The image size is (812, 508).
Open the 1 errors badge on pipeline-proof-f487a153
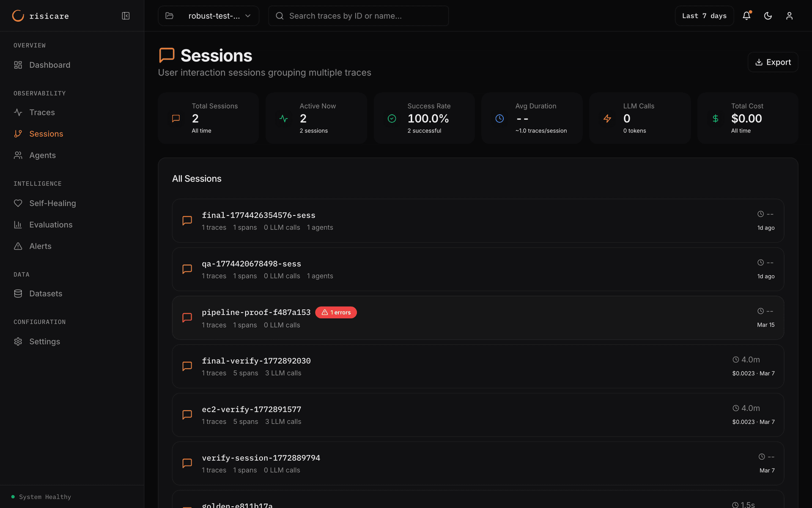pyautogui.click(x=336, y=312)
